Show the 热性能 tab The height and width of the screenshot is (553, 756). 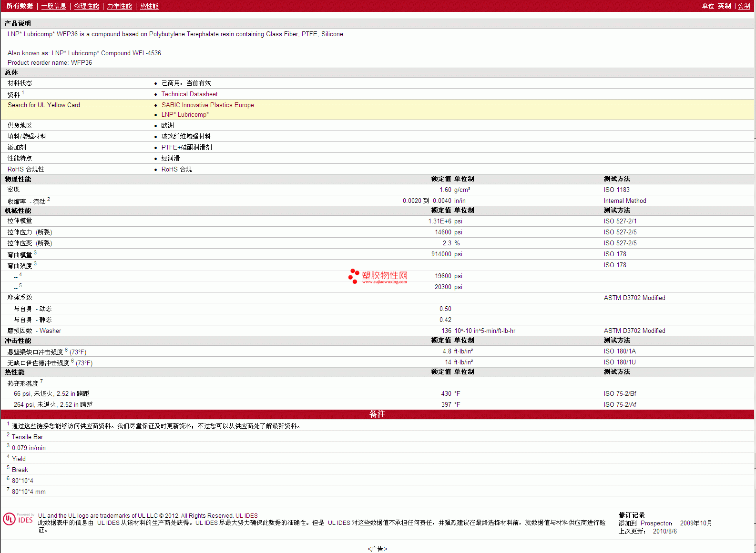tap(149, 6)
